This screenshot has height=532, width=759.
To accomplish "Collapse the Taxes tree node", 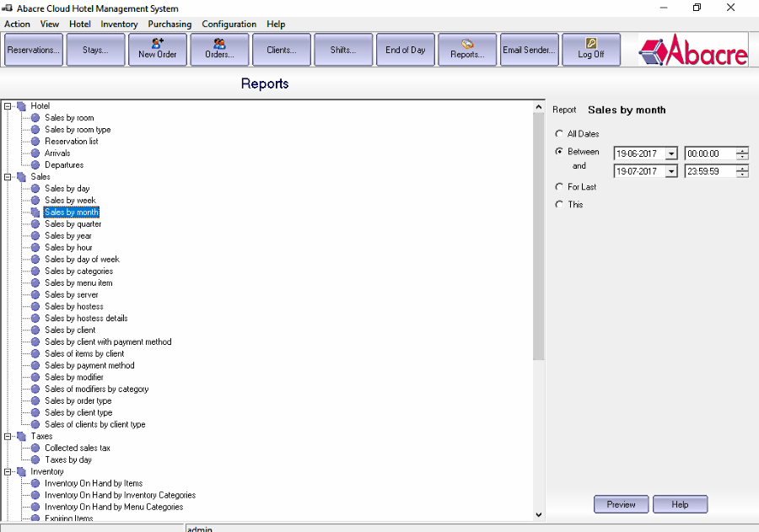I will click(8, 436).
